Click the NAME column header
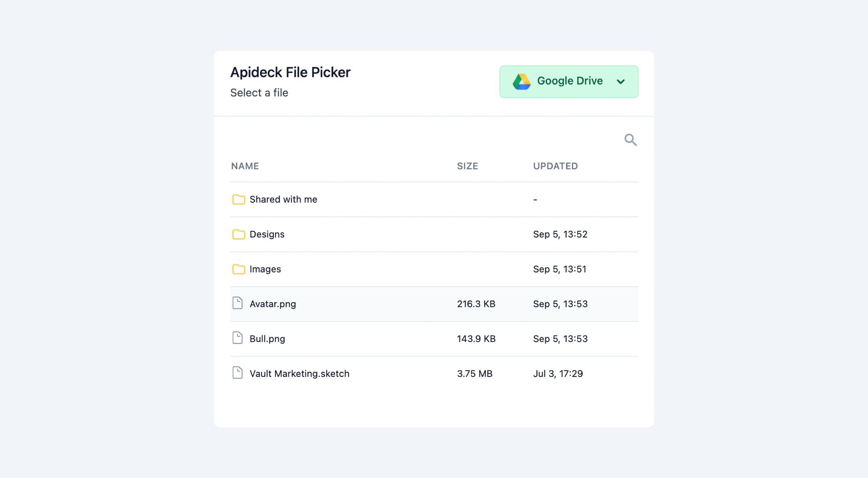This screenshot has width=868, height=478. click(245, 166)
